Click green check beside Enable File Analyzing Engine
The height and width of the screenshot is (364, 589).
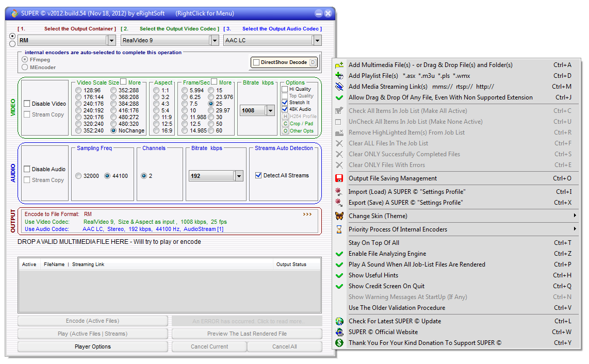(339, 254)
